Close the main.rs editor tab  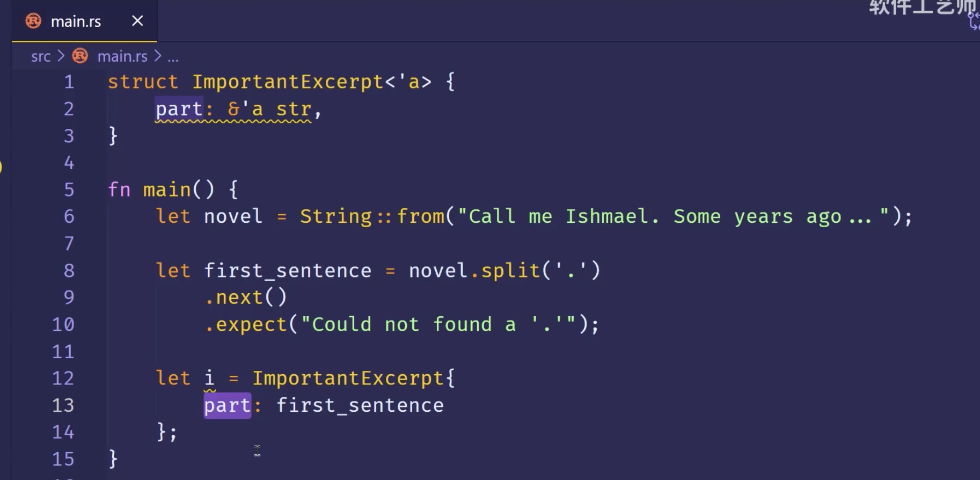point(137,21)
